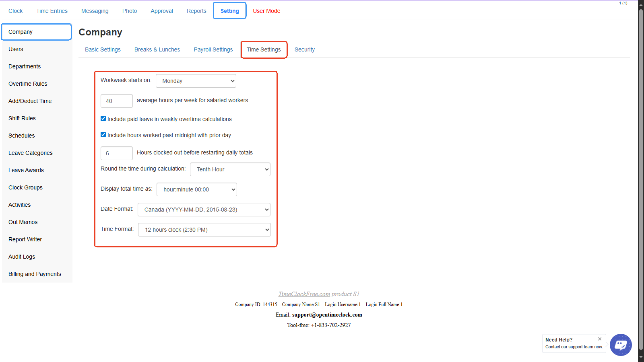Select Audit Logs from the sidebar
644x362 pixels.
pos(22,257)
